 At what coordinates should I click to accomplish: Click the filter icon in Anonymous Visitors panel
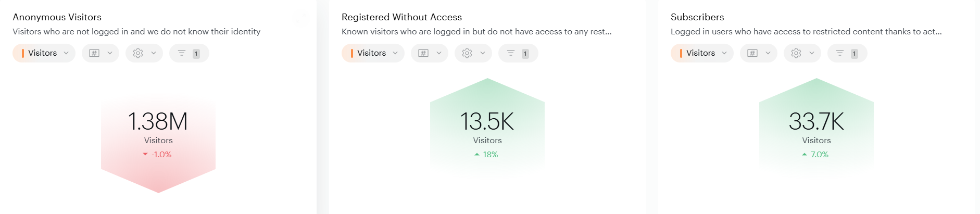pyautogui.click(x=182, y=53)
